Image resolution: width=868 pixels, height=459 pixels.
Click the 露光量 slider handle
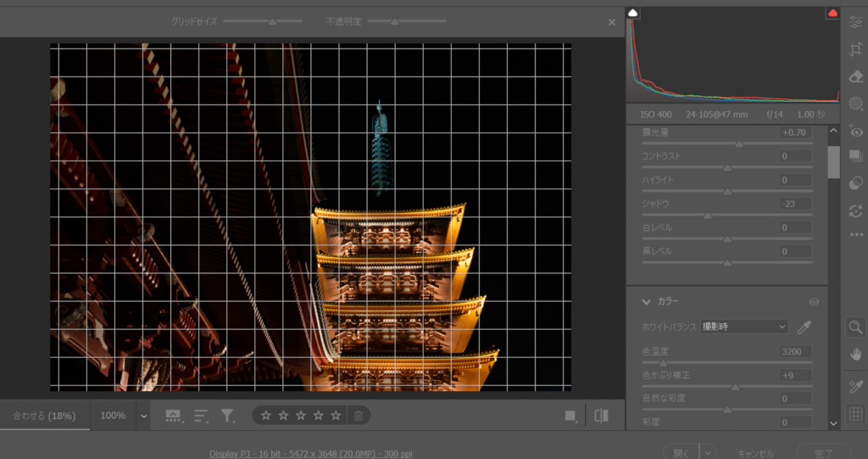[x=739, y=144]
